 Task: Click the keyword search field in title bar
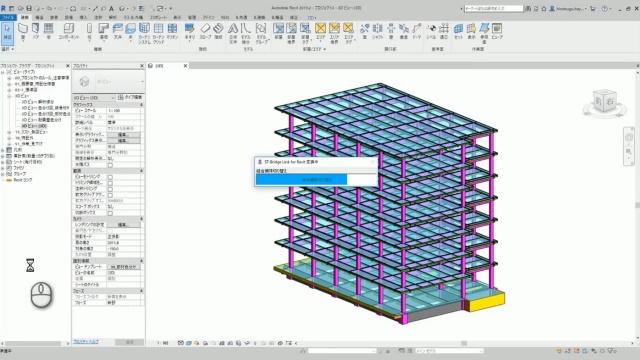(493, 8)
